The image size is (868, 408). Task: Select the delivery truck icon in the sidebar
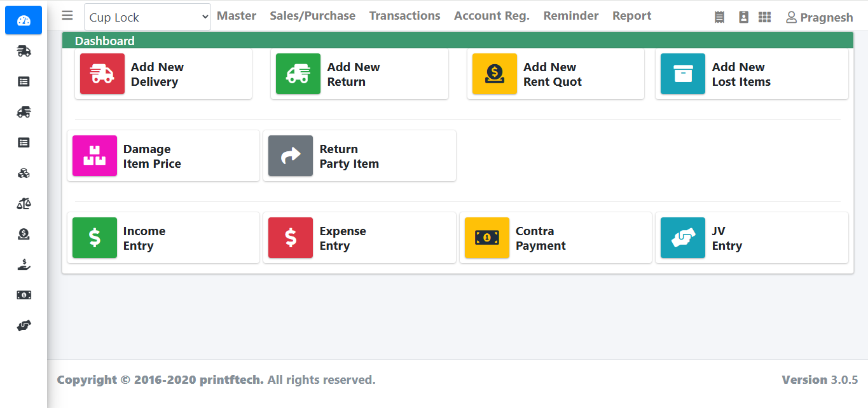[x=24, y=51]
